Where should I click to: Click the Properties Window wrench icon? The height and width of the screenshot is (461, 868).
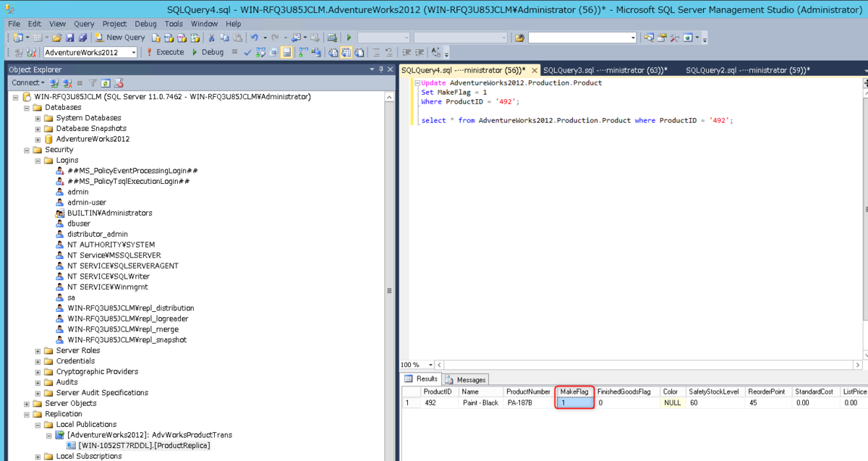pyautogui.click(x=674, y=38)
